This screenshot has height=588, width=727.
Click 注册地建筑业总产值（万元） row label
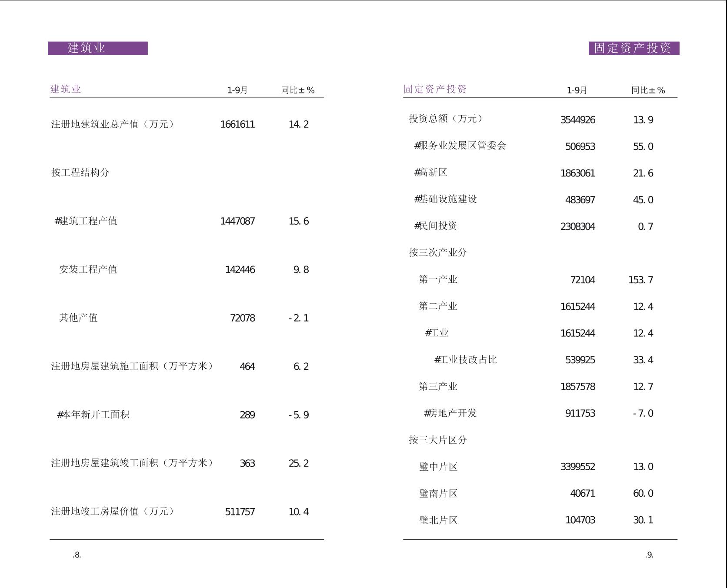[x=114, y=124]
